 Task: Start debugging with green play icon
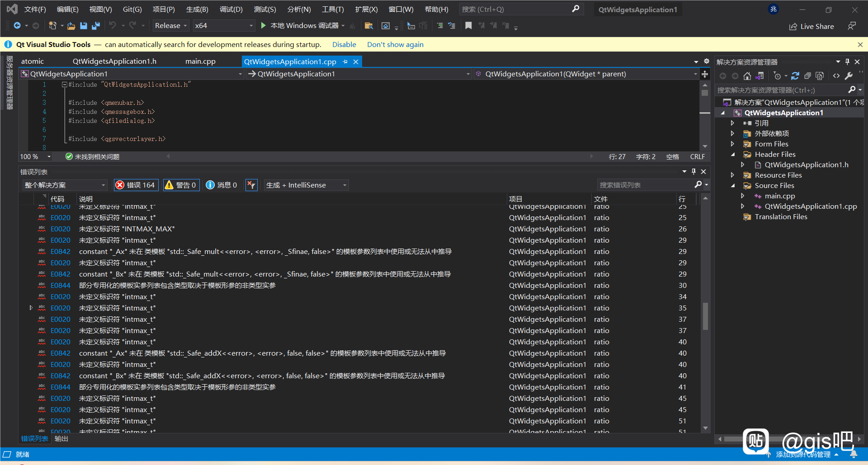coord(264,26)
